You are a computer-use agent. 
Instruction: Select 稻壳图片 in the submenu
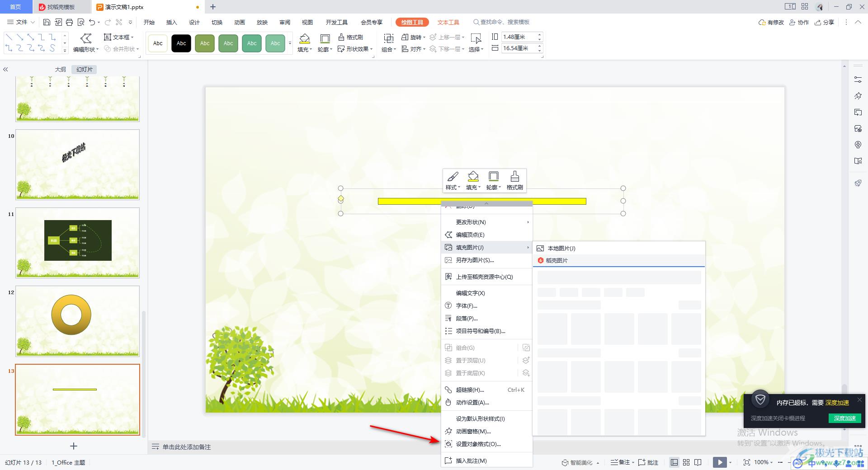point(619,260)
